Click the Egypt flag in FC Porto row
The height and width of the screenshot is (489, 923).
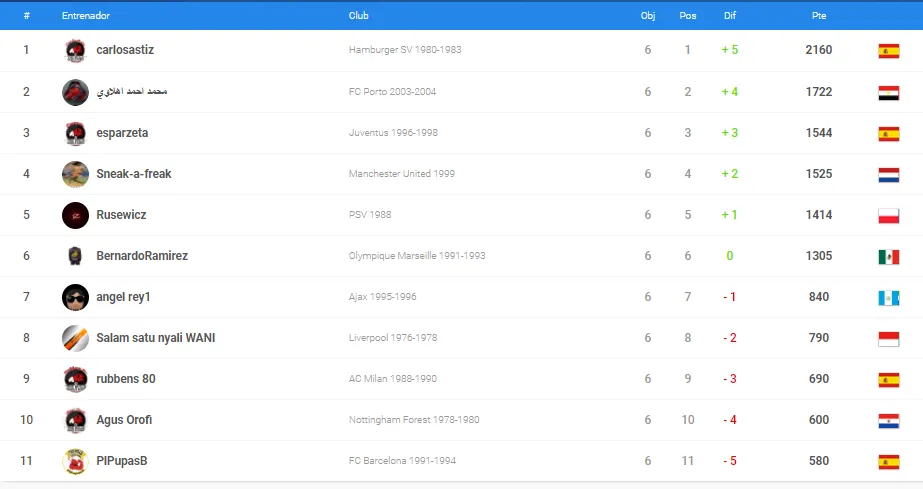888,93
